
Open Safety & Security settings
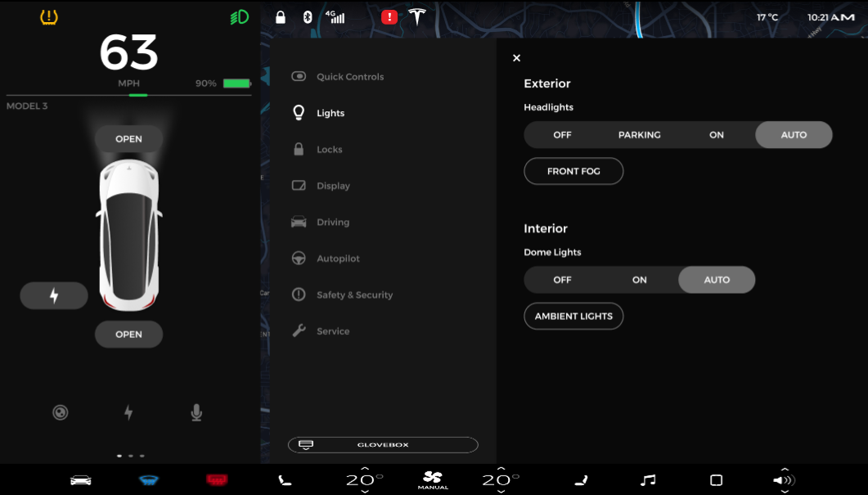354,295
